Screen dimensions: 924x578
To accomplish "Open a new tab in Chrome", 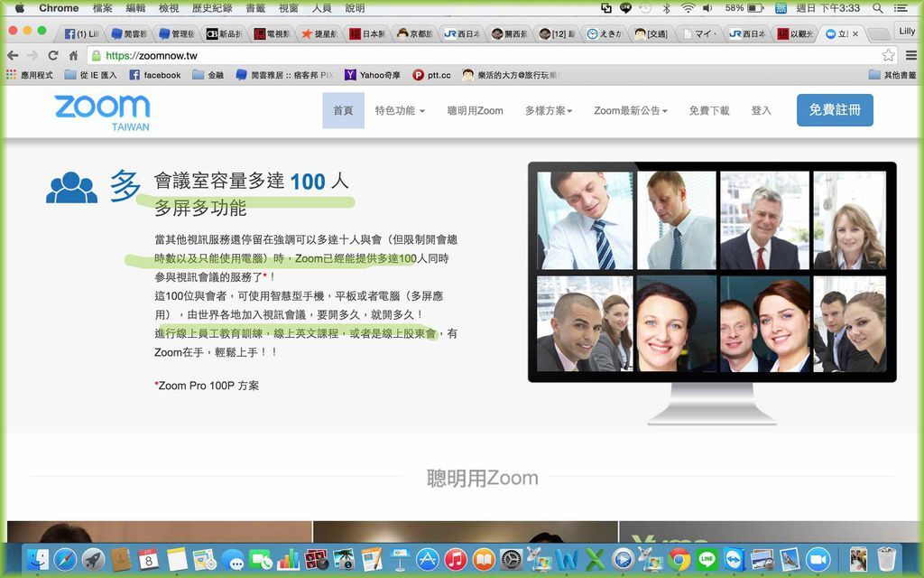I will (x=879, y=34).
